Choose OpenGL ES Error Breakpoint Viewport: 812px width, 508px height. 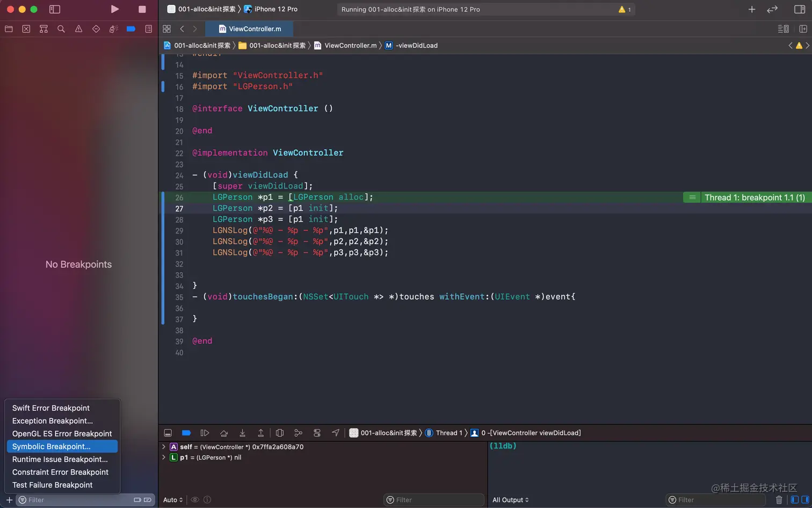(62, 434)
